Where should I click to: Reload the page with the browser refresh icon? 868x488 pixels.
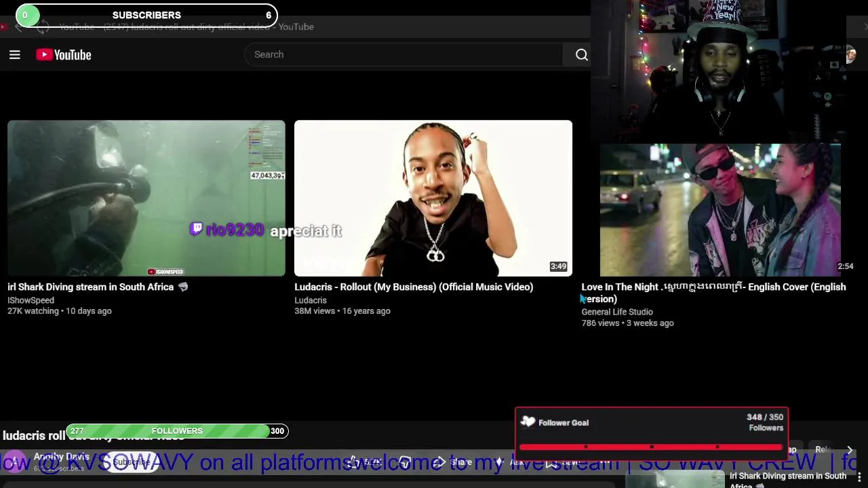click(43, 27)
